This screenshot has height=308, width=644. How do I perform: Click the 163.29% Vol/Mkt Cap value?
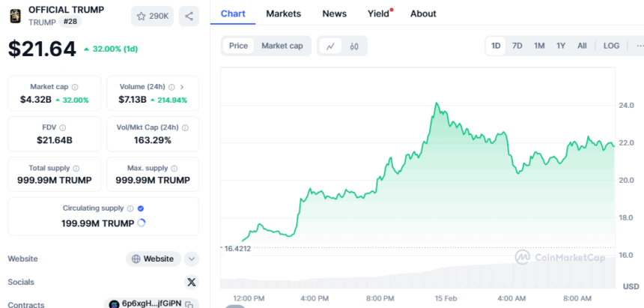click(152, 140)
